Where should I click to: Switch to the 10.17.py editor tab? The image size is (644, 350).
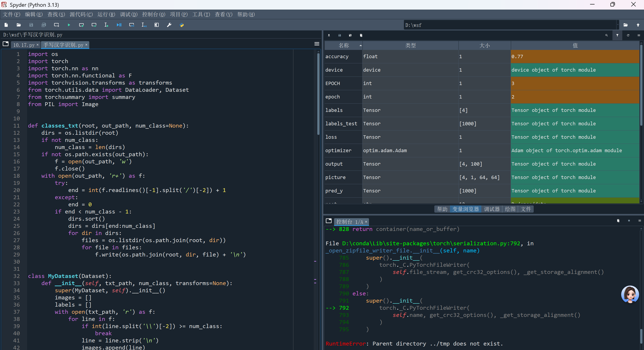point(24,45)
